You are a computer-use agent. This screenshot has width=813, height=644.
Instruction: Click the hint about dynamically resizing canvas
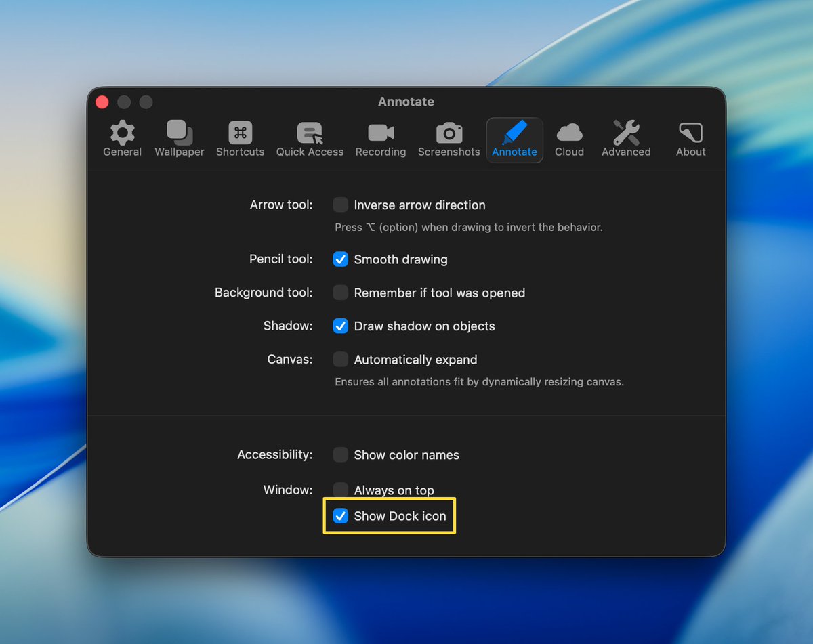pyautogui.click(x=480, y=382)
